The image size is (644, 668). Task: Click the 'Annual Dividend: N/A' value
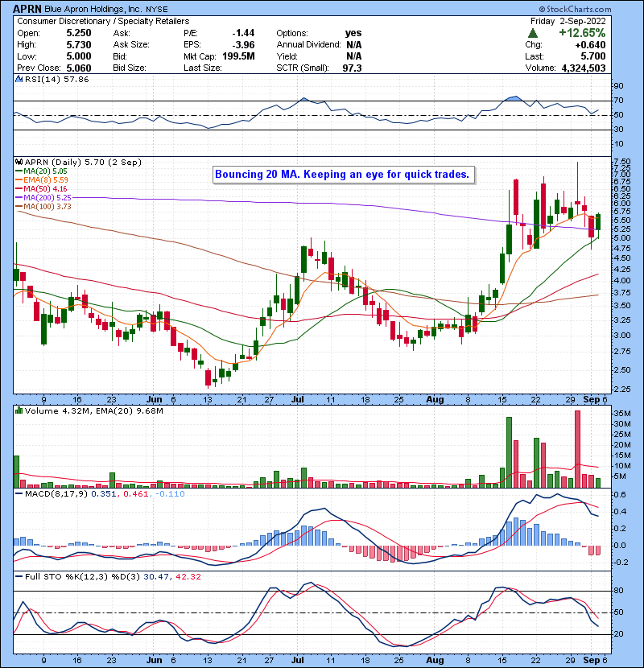(x=353, y=45)
